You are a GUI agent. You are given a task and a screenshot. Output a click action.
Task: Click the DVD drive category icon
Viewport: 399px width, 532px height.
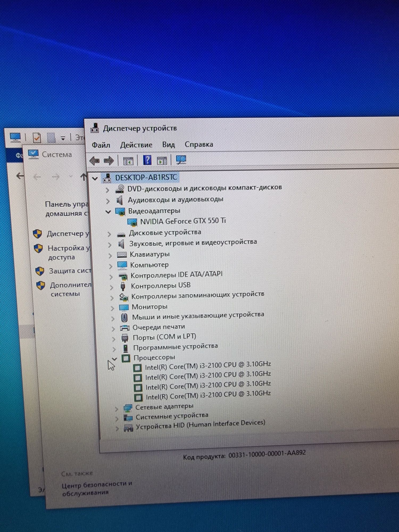120,189
